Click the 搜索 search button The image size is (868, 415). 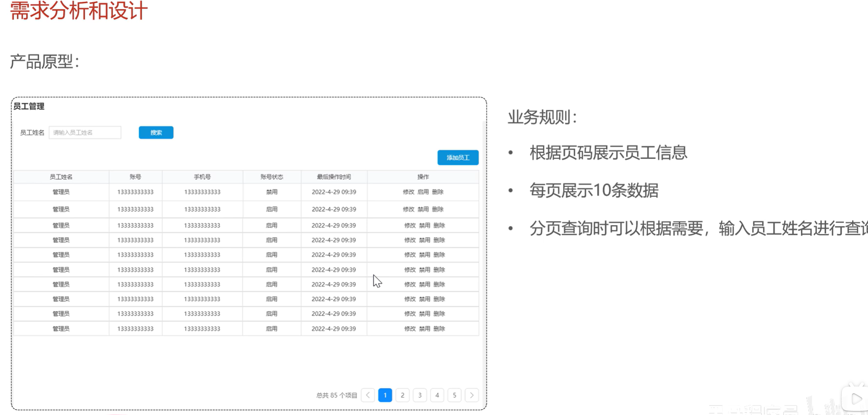[x=156, y=132]
